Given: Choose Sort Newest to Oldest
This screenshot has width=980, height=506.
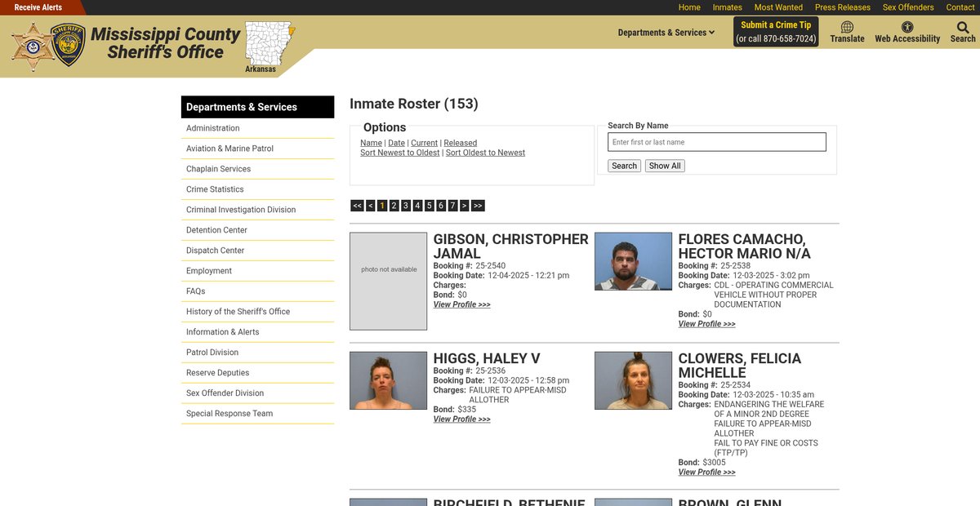Looking at the screenshot, I should (x=400, y=153).
